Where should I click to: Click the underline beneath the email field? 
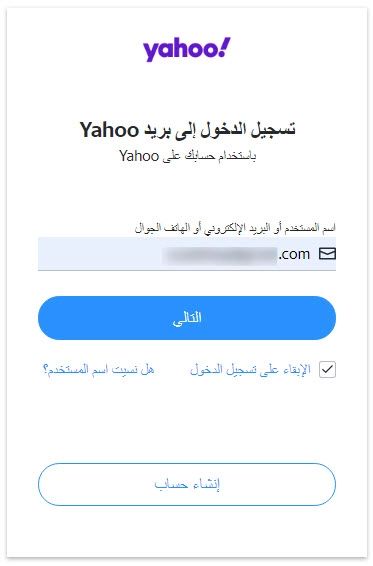coord(187,270)
